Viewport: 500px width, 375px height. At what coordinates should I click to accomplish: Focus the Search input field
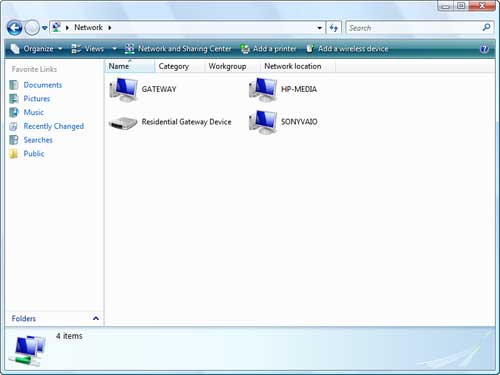pyautogui.click(x=413, y=28)
